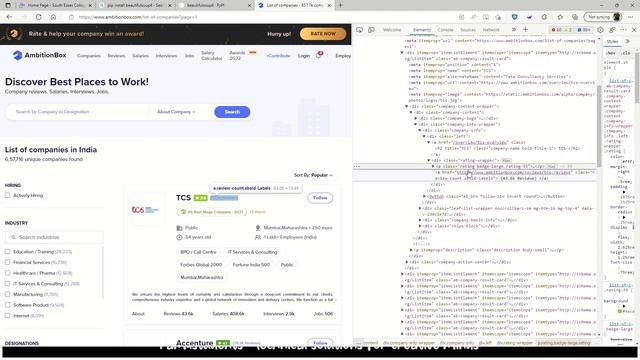The image size is (640, 360).
Task: Add a DevTools tool with plus icon
Action: (526, 30)
